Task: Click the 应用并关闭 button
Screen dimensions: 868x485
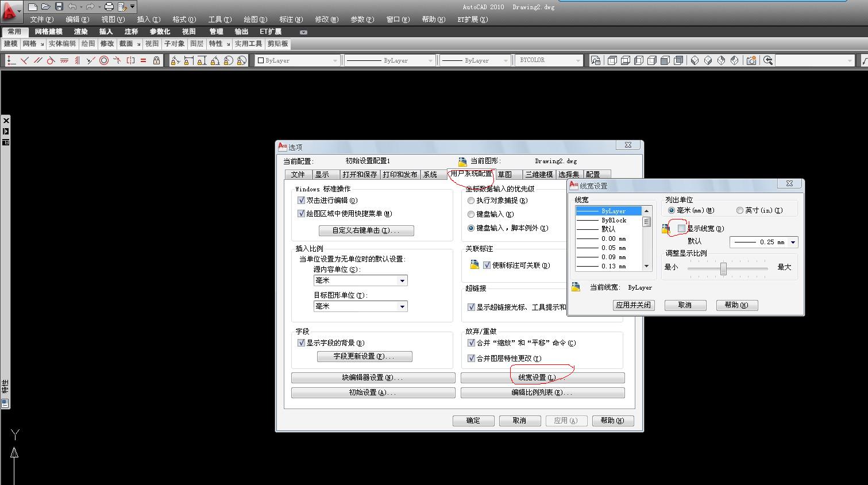Action: (634, 305)
